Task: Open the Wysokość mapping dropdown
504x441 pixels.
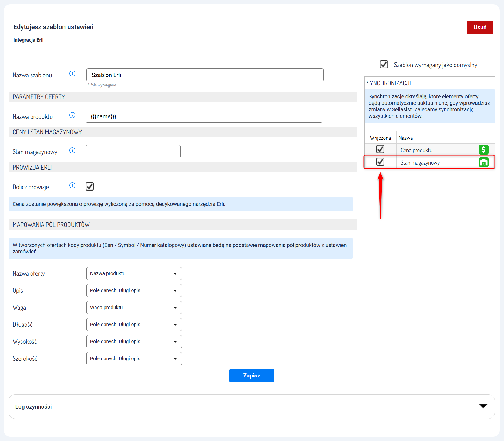Action: click(x=134, y=342)
